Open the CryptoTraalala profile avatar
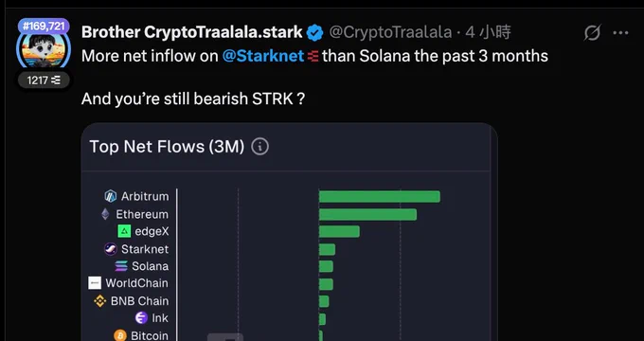Image resolution: width=644 pixels, height=341 pixels. (44, 49)
